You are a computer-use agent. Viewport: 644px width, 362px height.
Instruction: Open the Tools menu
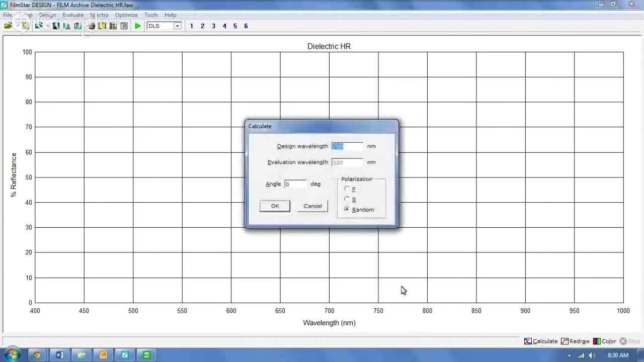tap(151, 15)
